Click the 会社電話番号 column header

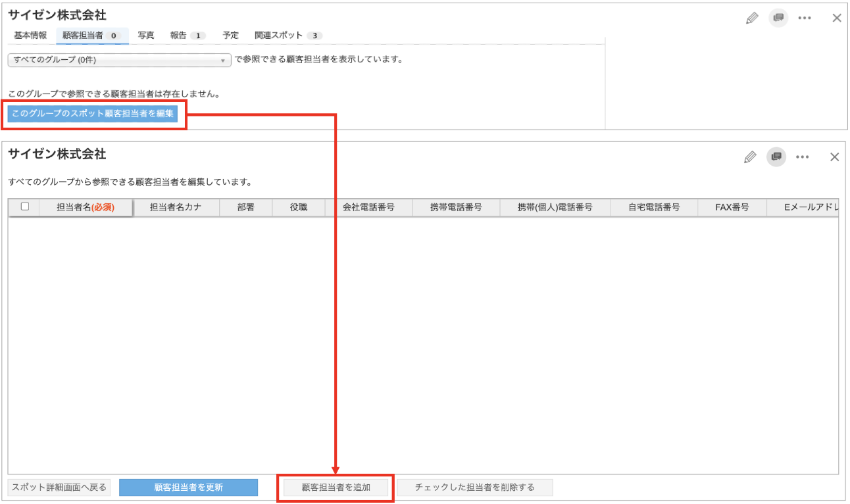[x=368, y=207]
